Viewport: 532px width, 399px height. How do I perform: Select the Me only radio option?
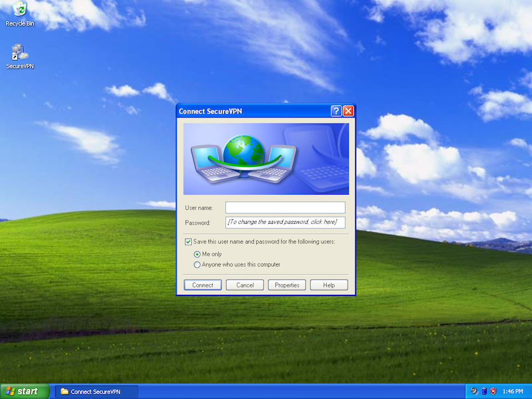pos(197,254)
